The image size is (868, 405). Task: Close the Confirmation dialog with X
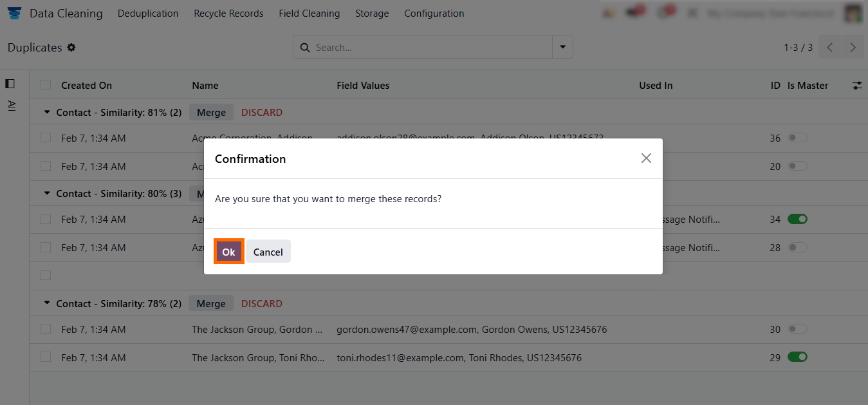[x=646, y=158]
